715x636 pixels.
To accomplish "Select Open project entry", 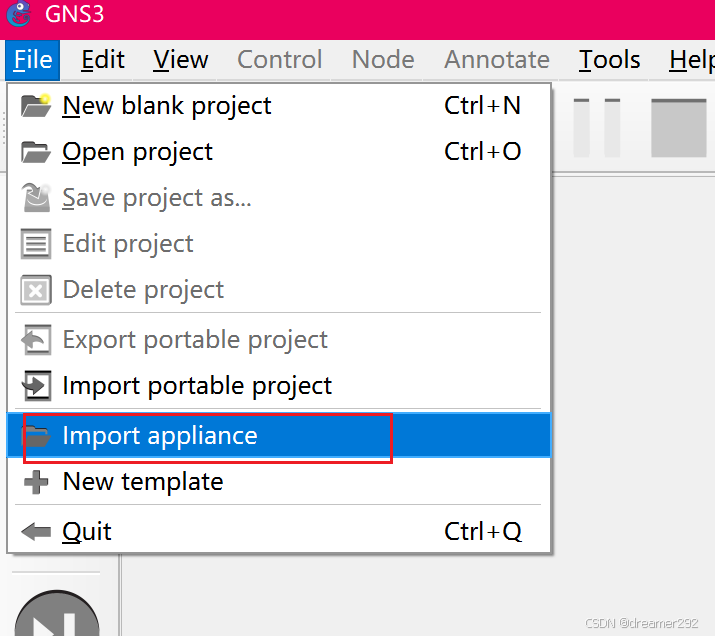I will tap(137, 152).
